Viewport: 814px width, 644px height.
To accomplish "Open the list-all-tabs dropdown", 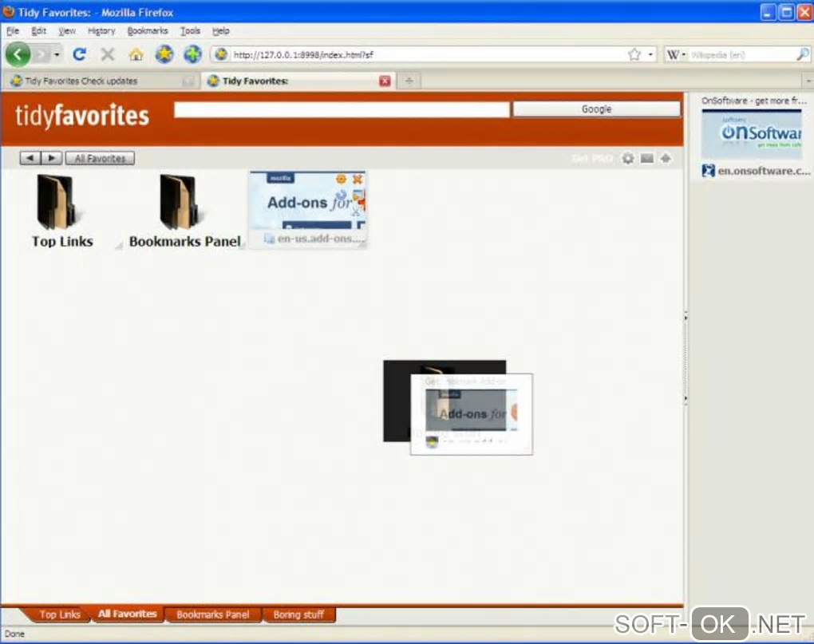I will [808, 81].
